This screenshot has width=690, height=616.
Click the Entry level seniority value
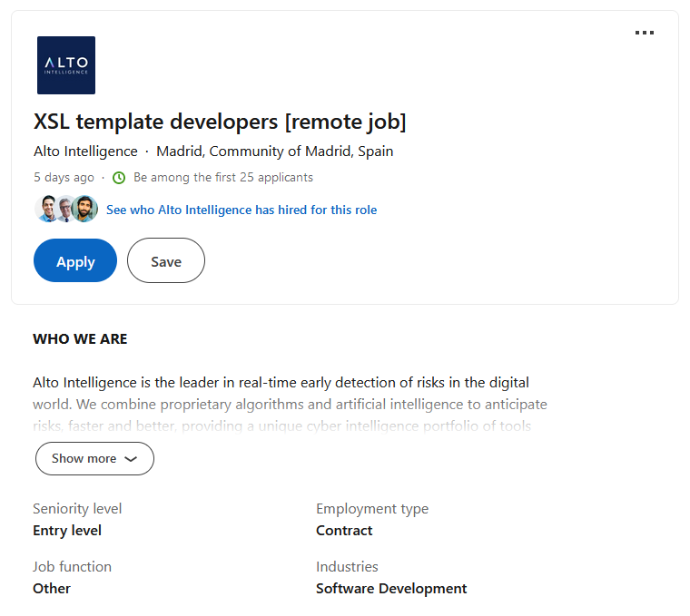67,531
